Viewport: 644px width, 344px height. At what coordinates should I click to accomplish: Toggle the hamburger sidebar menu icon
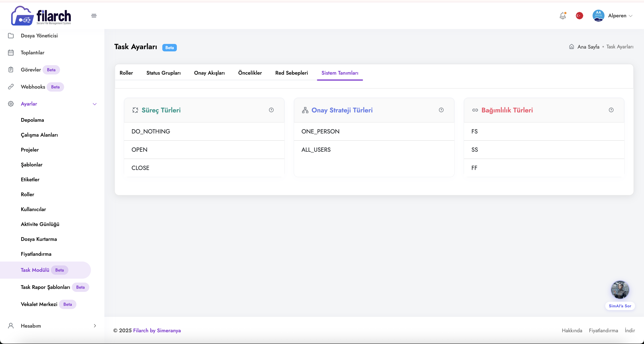(94, 16)
